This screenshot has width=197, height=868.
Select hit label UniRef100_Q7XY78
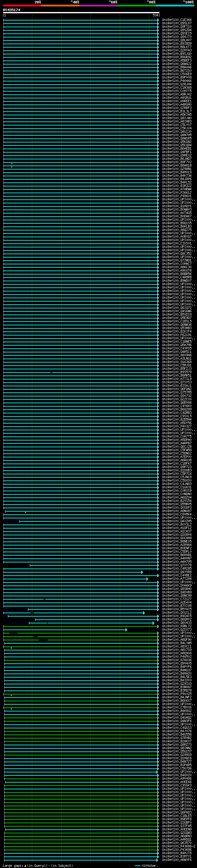[177, 565]
